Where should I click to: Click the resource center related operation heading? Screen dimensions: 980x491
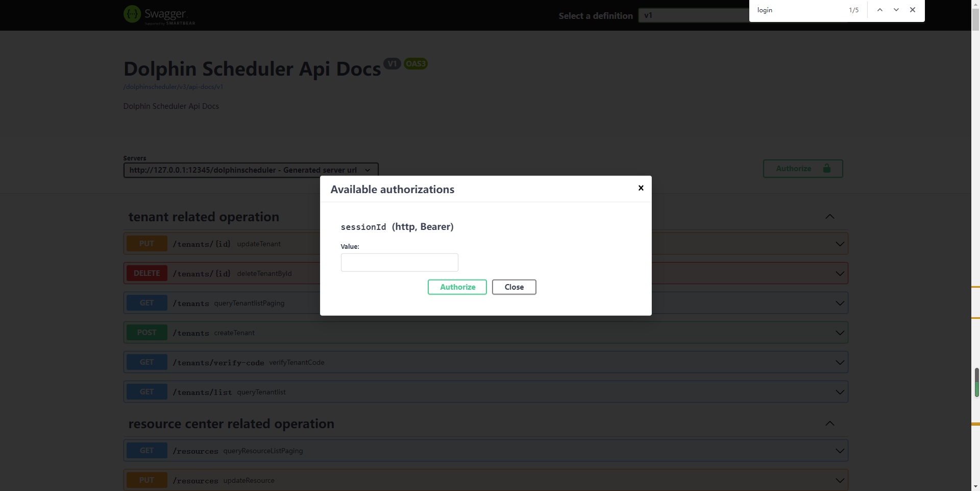point(231,424)
